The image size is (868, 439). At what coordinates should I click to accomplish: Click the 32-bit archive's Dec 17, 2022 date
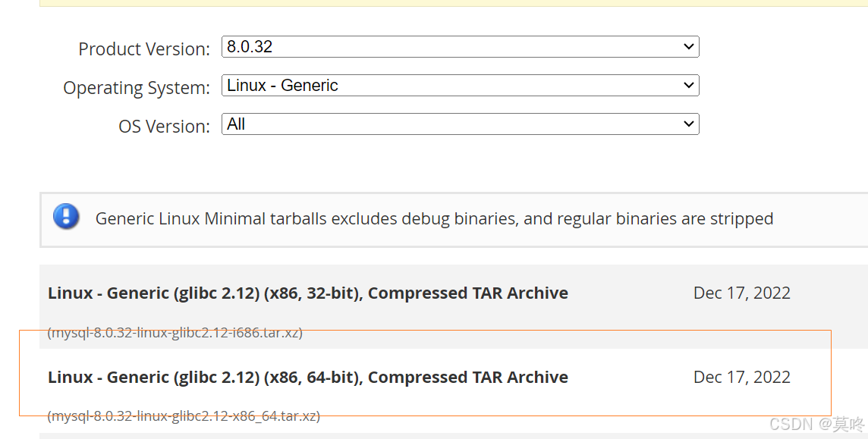click(741, 293)
